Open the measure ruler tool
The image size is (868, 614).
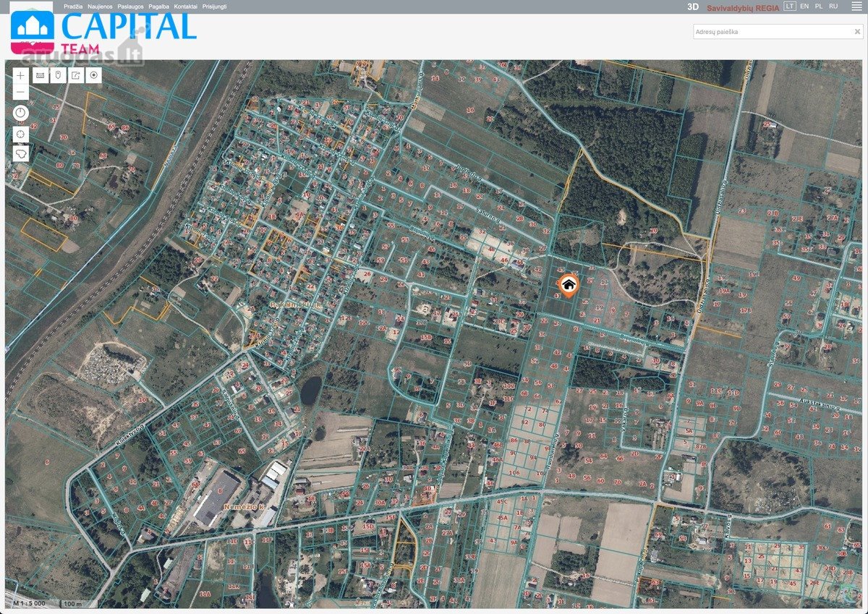coord(40,75)
